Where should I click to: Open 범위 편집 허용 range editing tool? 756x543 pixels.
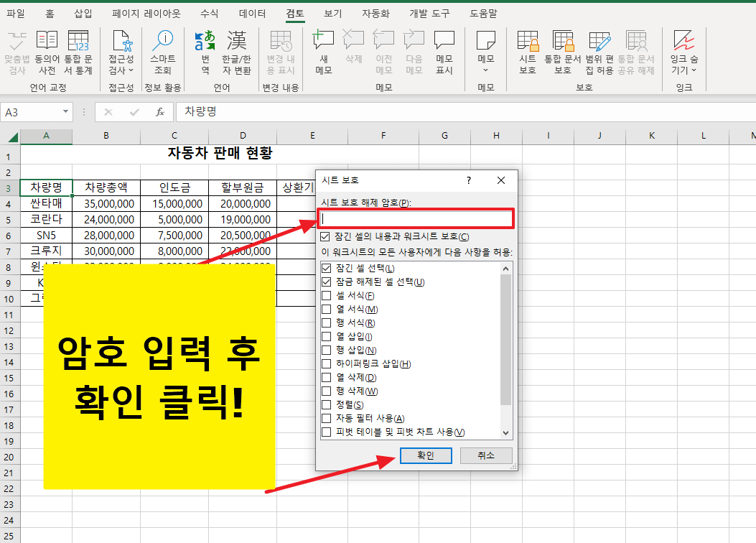599,50
